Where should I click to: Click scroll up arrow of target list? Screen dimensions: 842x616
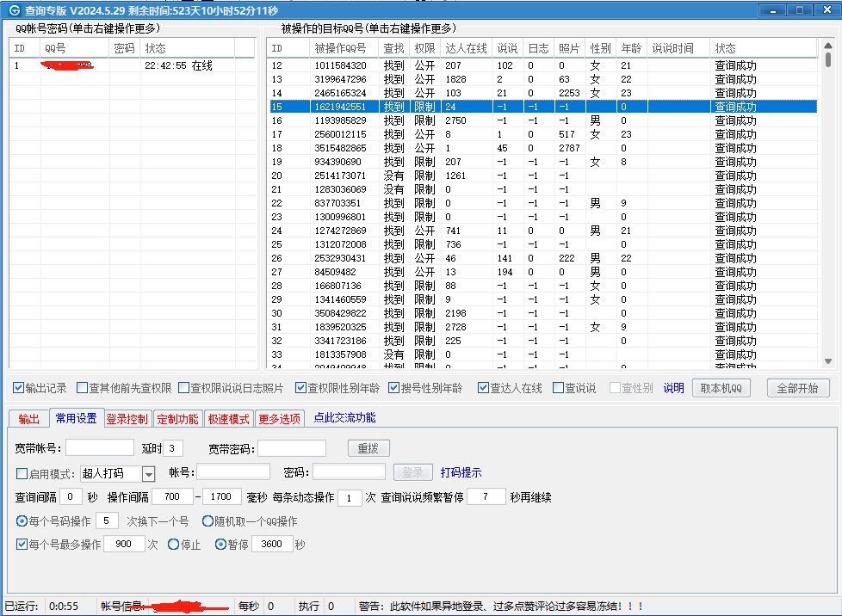point(828,45)
